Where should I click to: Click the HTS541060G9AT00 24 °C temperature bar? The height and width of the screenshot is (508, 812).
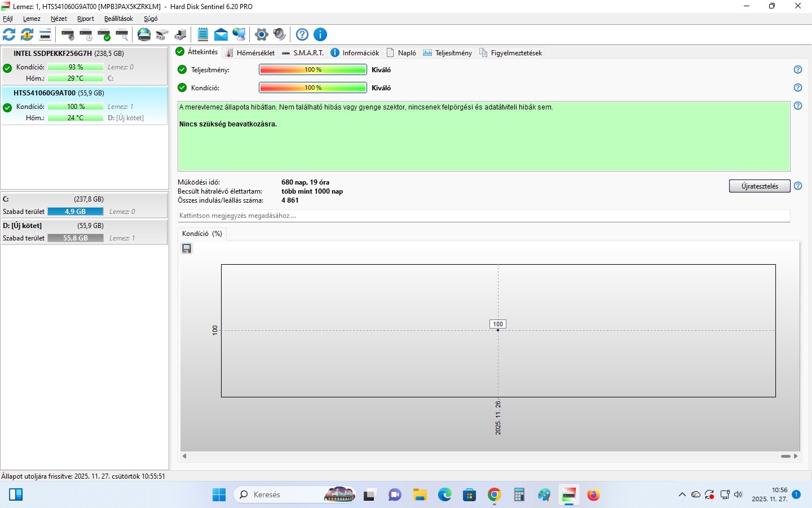click(76, 118)
